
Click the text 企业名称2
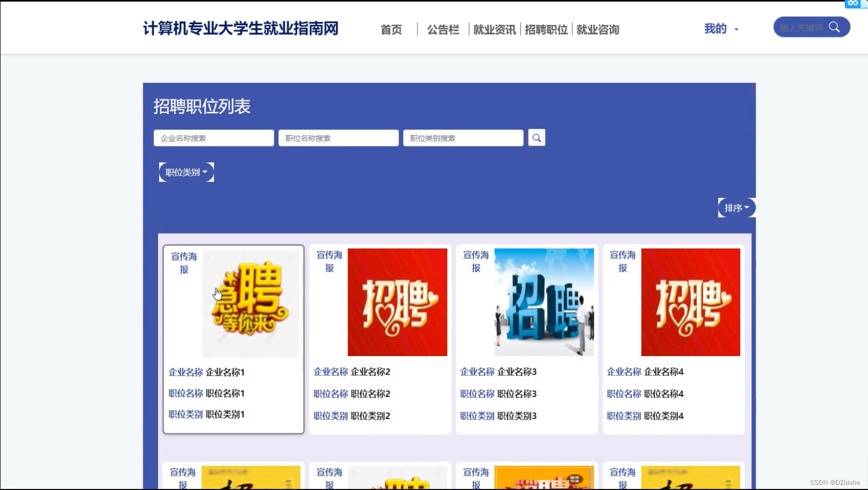(x=371, y=372)
